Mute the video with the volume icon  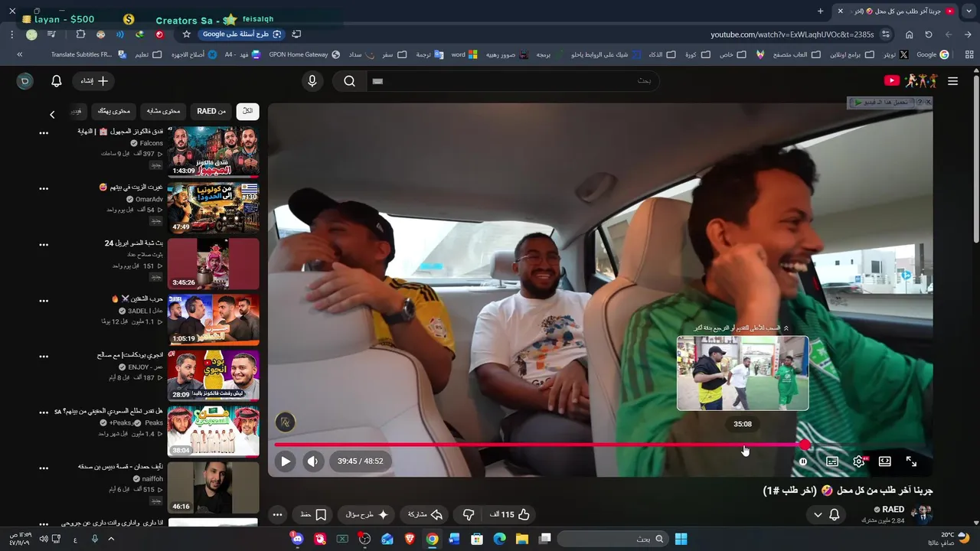(312, 461)
